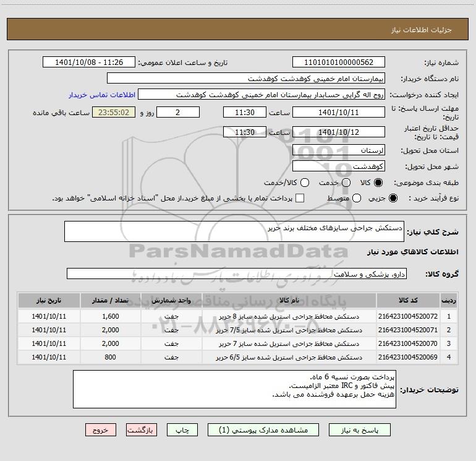The width and height of the screenshot is (476, 461).
Task: Click quantity 1,600 in row 1
Action: coord(111,316)
